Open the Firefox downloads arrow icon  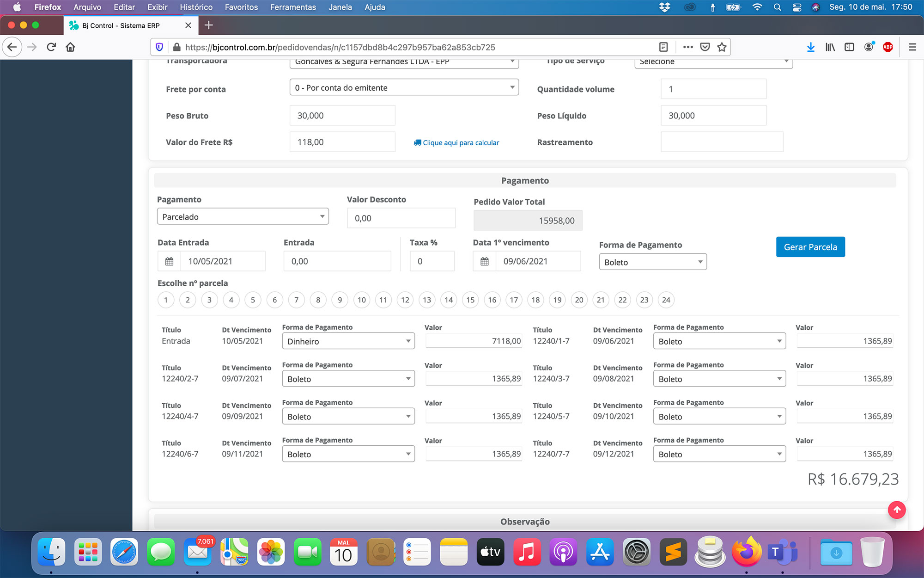pyautogui.click(x=810, y=47)
